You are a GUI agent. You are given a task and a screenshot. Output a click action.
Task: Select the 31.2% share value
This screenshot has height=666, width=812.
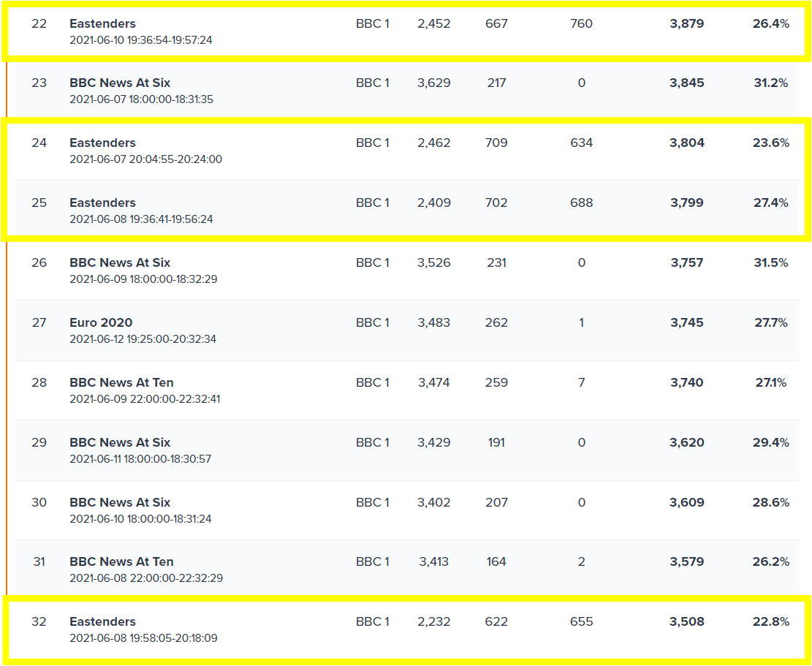[x=770, y=83]
